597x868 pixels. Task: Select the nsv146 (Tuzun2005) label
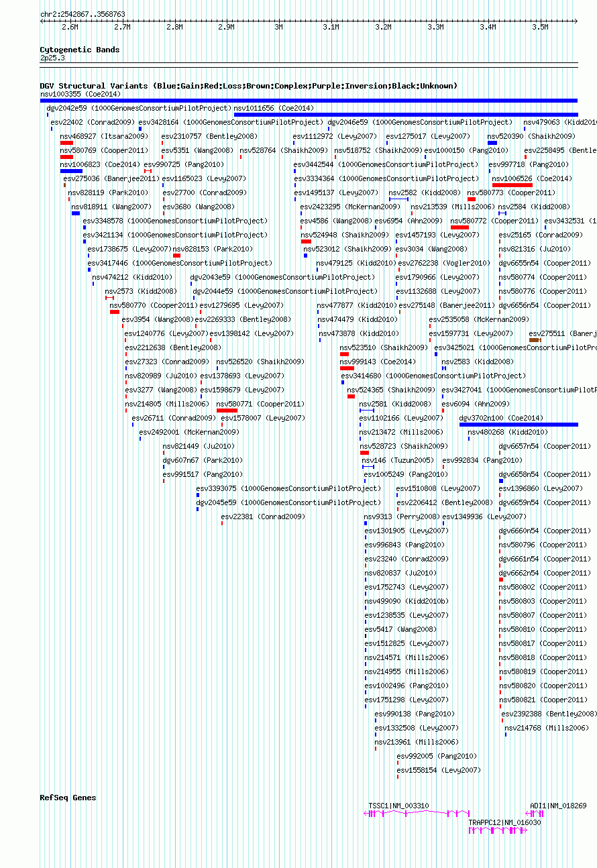tap(398, 460)
